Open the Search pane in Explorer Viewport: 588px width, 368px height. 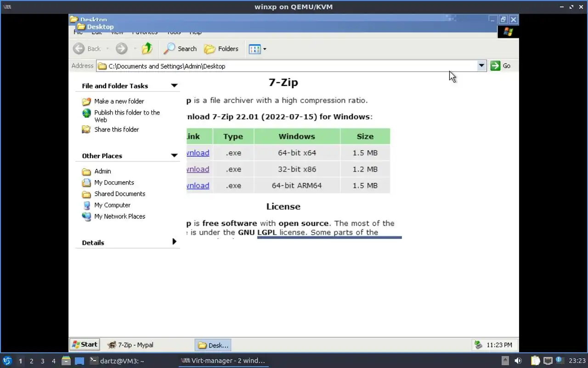click(x=181, y=49)
